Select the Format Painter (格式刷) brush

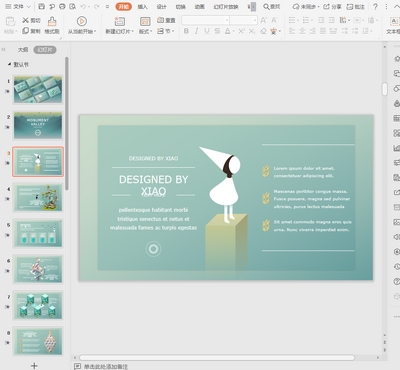point(52,26)
